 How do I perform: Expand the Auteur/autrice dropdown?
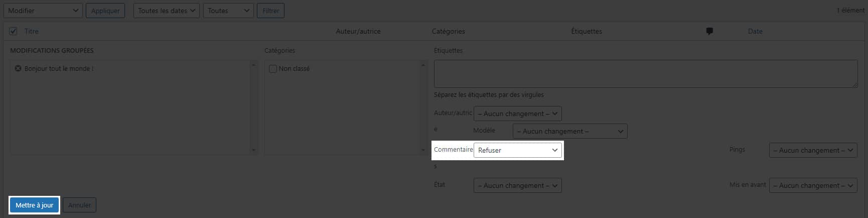(517, 114)
